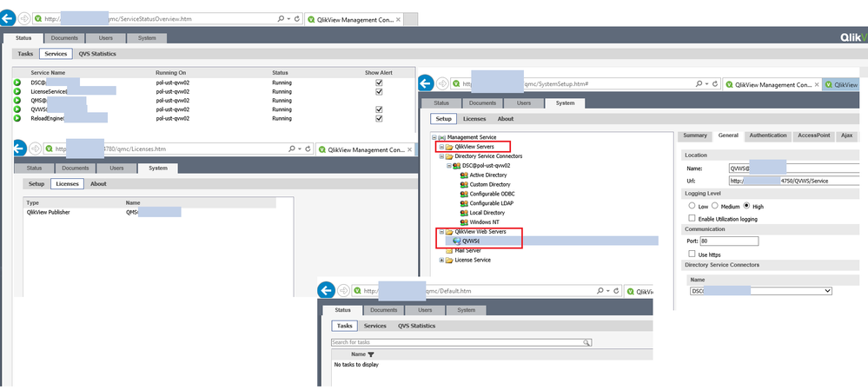Open Users tab in Default.htm window
The height and width of the screenshot is (390, 868).
coord(425,310)
